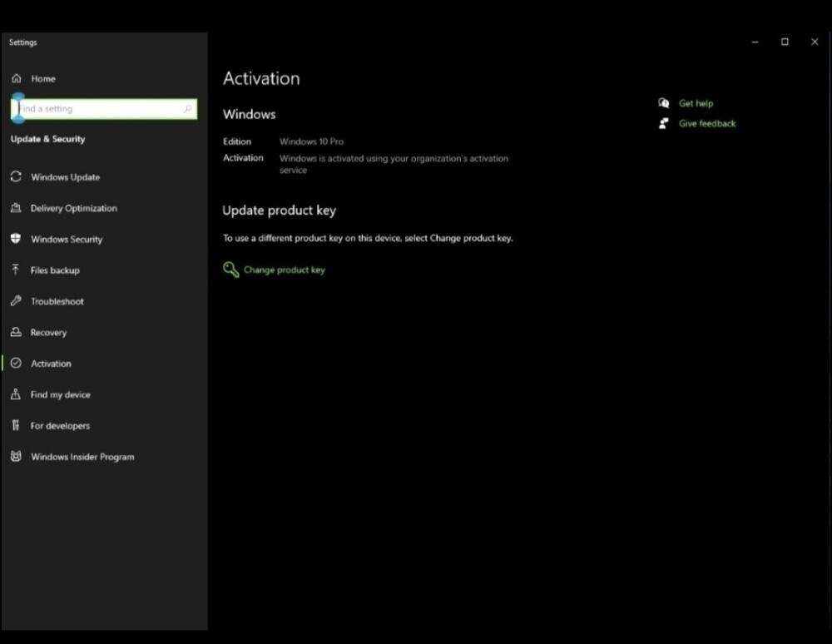Click the search magnifier icon

coord(188,108)
